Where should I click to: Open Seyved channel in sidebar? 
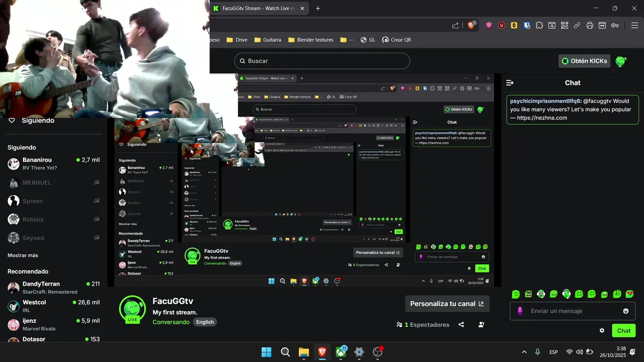[53, 238]
